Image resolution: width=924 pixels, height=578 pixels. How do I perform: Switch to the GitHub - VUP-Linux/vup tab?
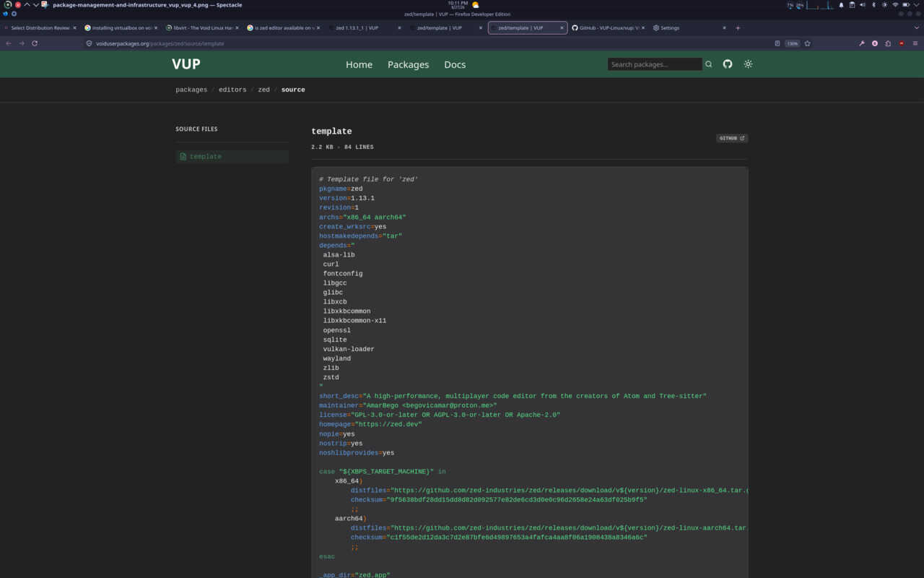[x=606, y=28]
